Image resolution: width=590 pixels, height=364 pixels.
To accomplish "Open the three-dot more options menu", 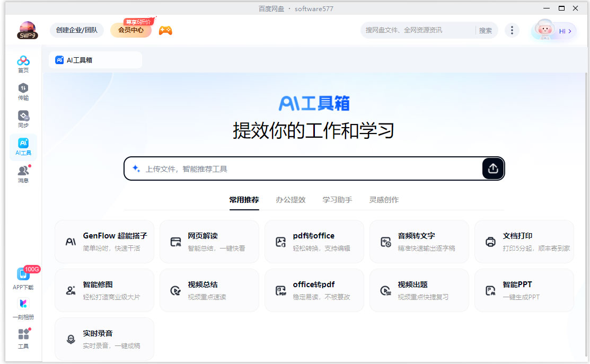I will pos(512,30).
